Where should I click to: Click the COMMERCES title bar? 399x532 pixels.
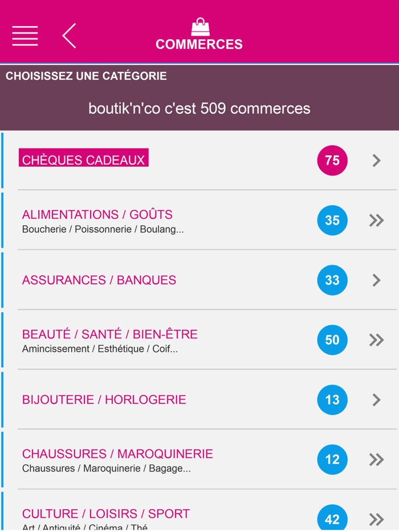199,44
